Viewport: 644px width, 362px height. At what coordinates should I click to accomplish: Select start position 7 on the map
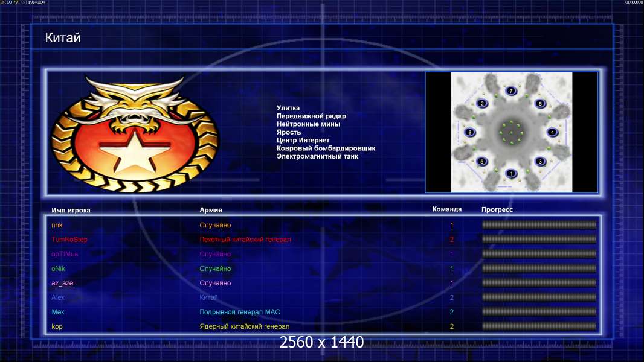pyautogui.click(x=511, y=91)
